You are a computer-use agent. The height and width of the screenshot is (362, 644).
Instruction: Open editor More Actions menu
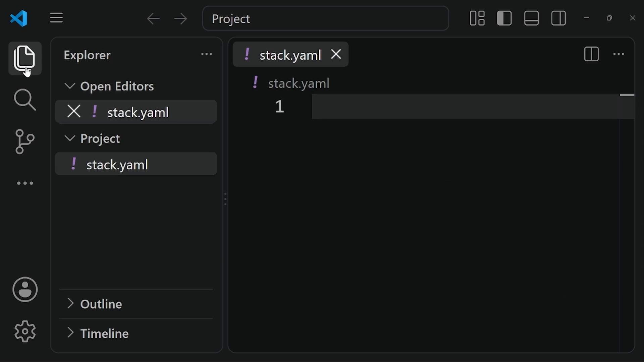[x=618, y=54]
